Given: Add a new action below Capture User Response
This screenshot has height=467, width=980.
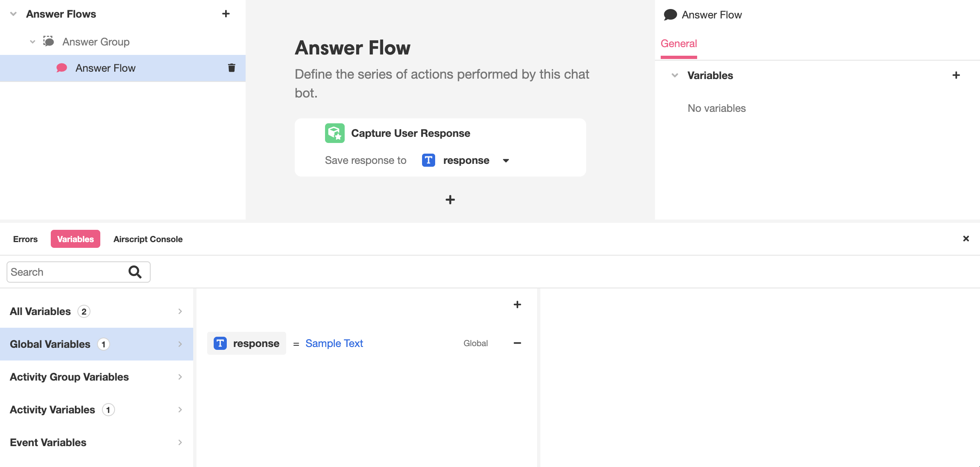Looking at the screenshot, I should (450, 200).
